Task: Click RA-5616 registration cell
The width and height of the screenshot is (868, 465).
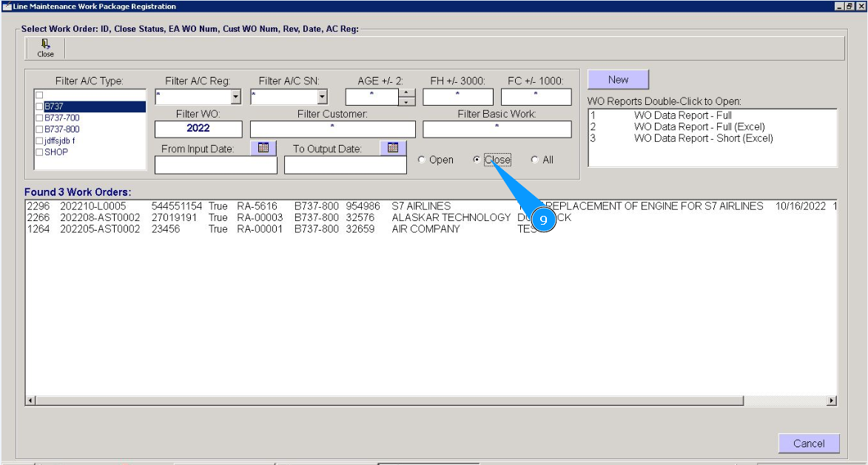Action: point(257,206)
